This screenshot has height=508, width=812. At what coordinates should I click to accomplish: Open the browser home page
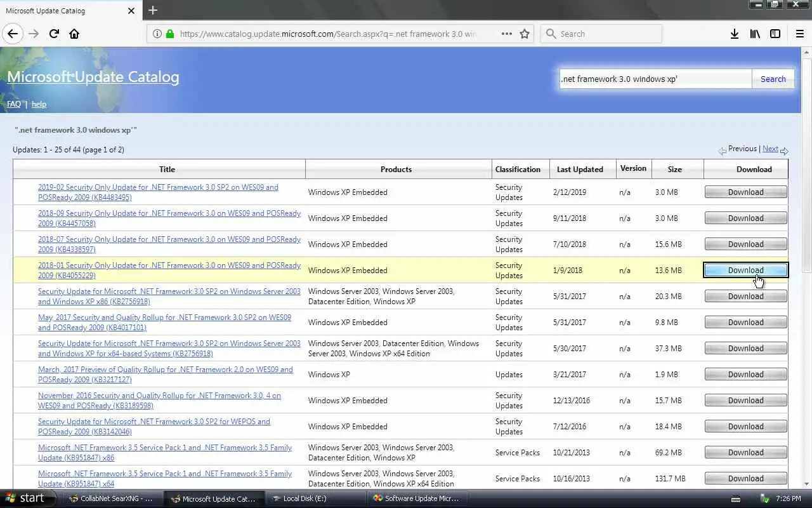click(x=74, y=34)
